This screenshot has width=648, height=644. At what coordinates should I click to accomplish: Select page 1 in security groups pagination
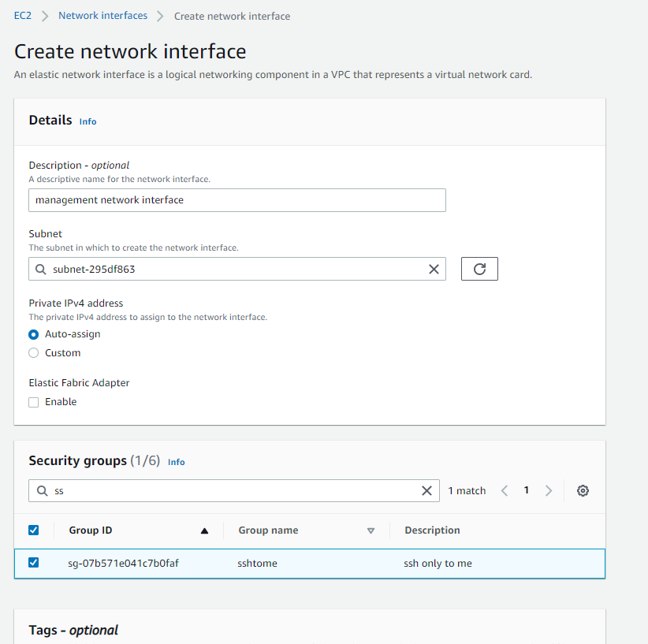527,490
